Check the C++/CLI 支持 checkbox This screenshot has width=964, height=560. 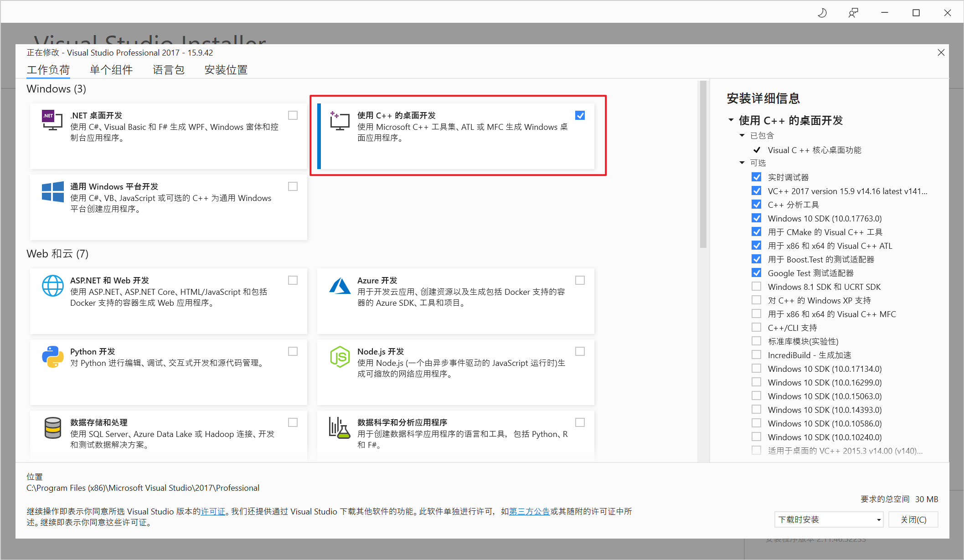click(756, 328)
